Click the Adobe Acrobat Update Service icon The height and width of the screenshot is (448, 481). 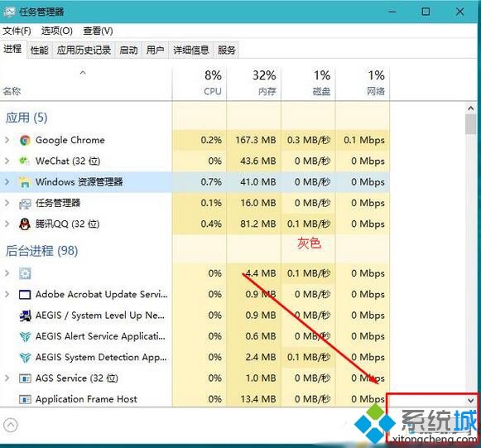25,295
